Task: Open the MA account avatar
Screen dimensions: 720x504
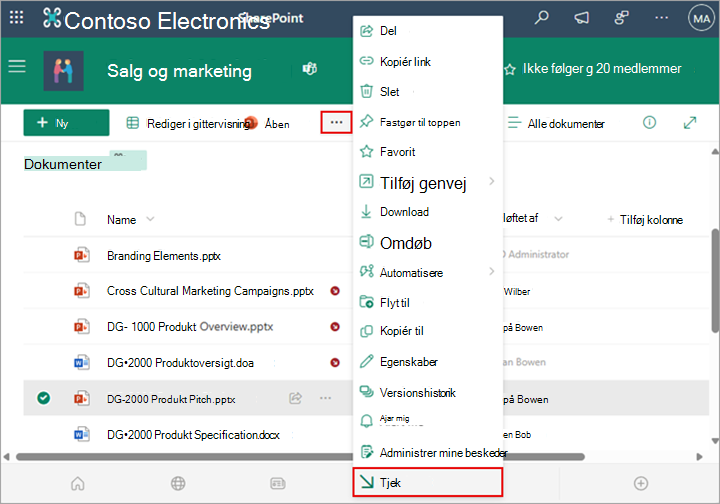Action: 701,18
